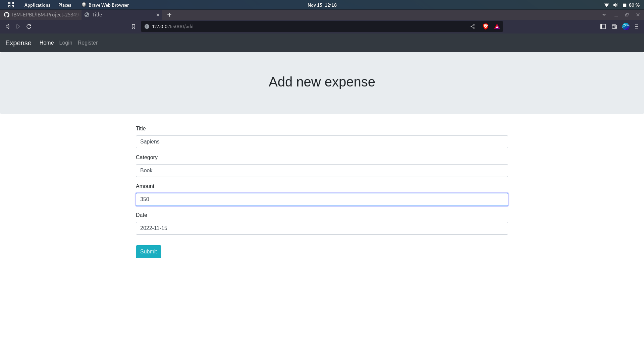
Task: Click the Submit button
Action: [148, 251]
